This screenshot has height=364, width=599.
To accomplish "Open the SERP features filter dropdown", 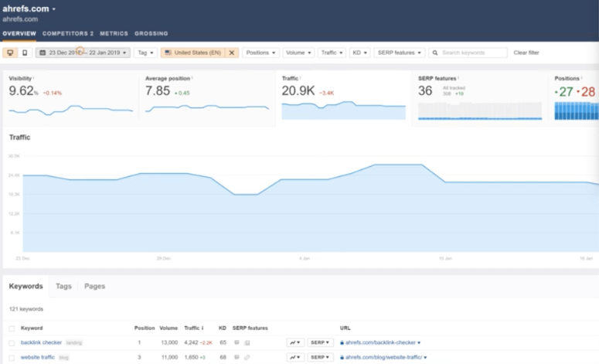I will (x=400, y=53).
